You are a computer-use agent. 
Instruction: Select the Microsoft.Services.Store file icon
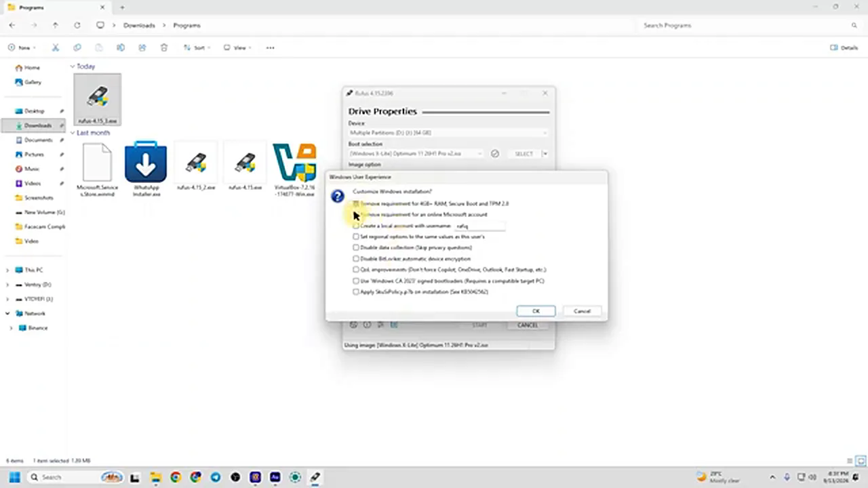tap(96, 169)
